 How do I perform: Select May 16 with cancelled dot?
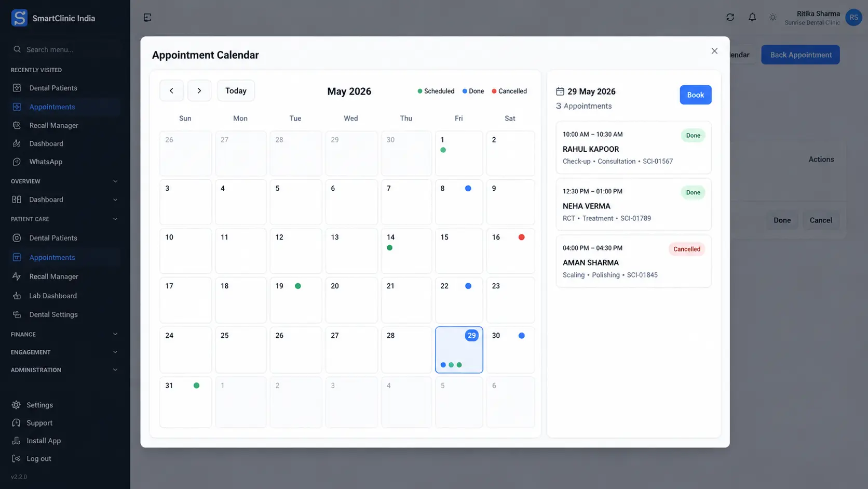pyautogui.click(x=510, y=251)
